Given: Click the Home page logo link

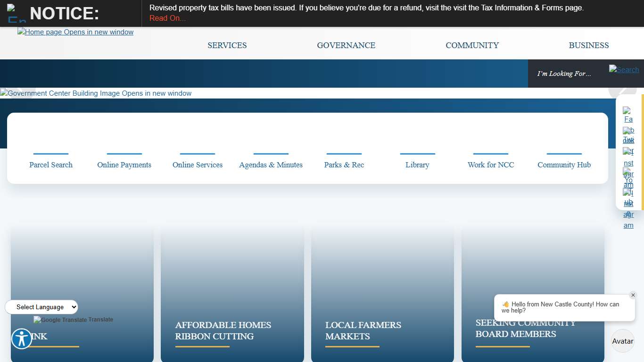Looking at the screenshot, I should (x=75, y=32).
